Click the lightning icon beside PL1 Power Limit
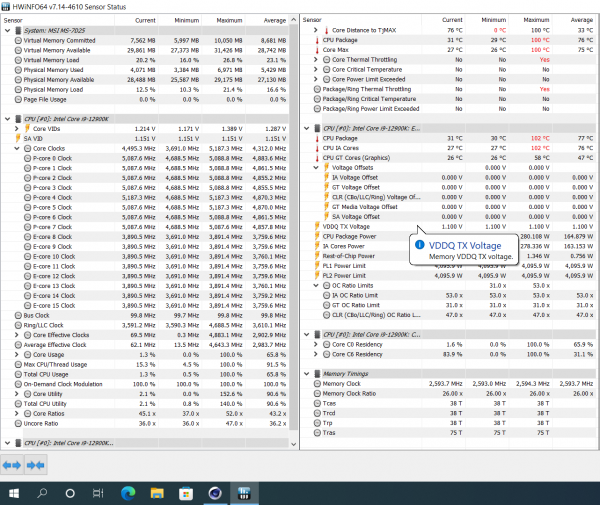 click(317, 266)
